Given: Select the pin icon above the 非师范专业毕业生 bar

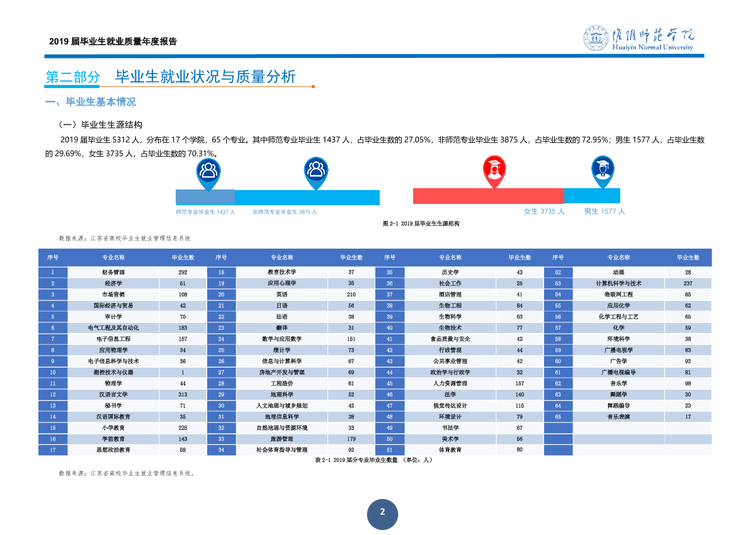Looking at the screenshot, I should click(x=316, y=174).
